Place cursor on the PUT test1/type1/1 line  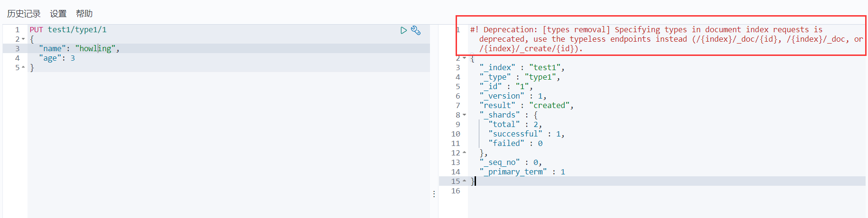click(x=68, y=30)
